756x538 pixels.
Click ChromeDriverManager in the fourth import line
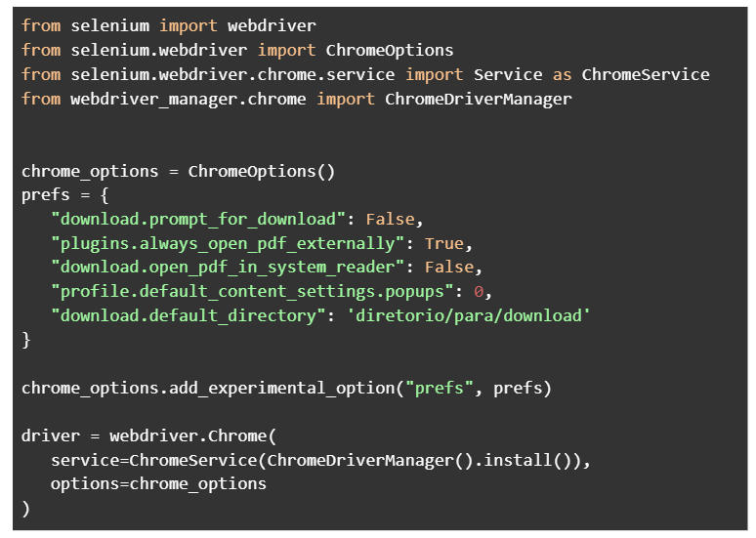coord(479,99)
